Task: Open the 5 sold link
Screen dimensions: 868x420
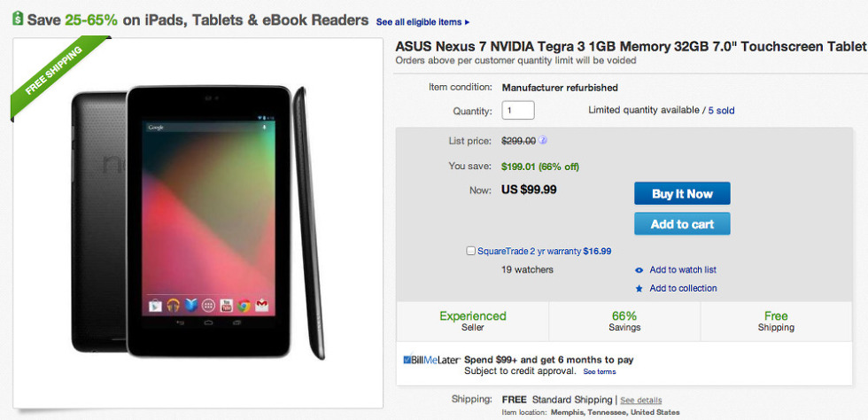Action: [721, 111]
